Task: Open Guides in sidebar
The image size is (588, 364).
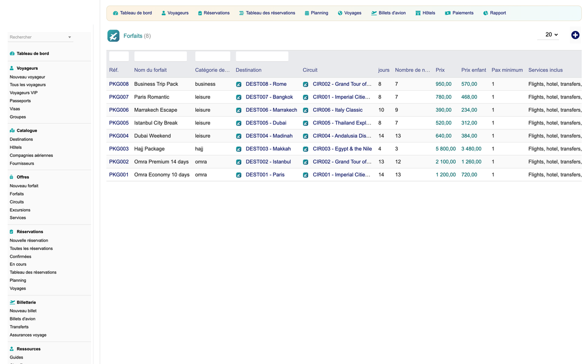Action: [x=16, y=357]
